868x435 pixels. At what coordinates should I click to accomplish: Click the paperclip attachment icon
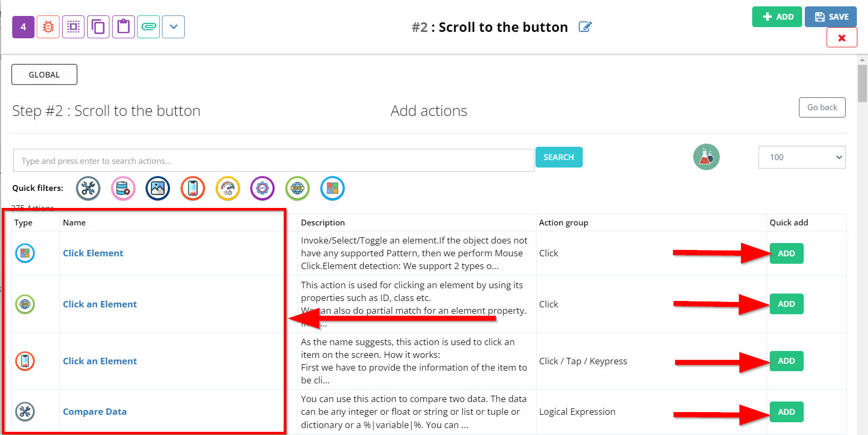coord(149,27)
